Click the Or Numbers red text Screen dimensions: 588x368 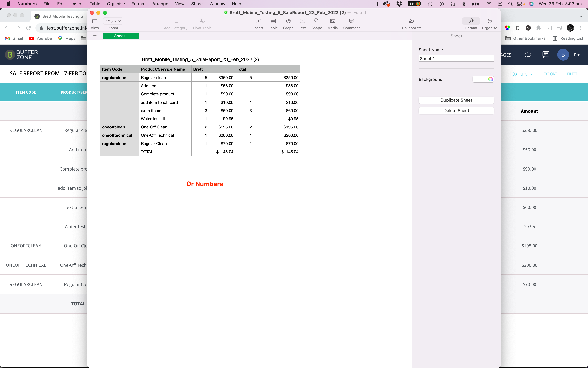point(205,184)
